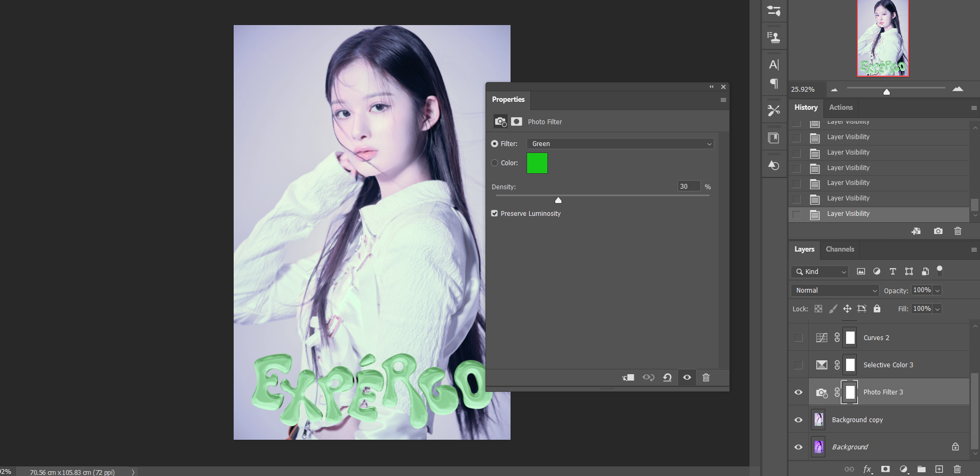This screenshot has width=980, height=476.
Task: Create a new group folder in Layers
Action: click(921, 469)
